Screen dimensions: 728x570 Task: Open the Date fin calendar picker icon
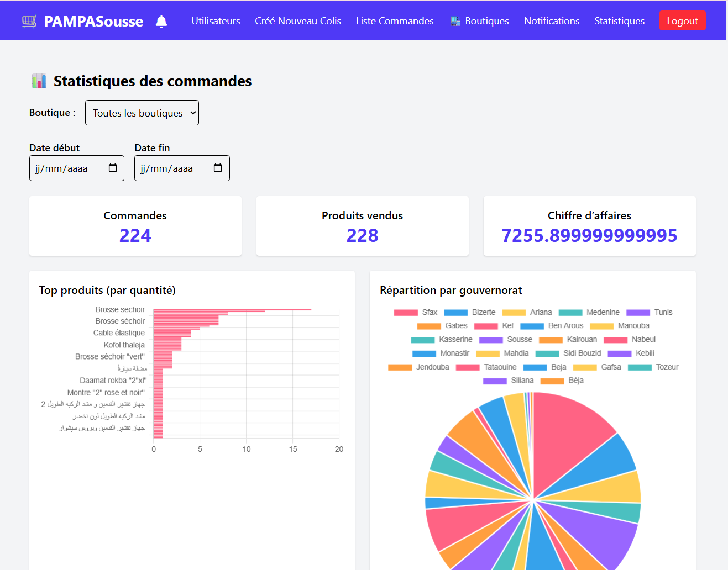click(218, 168)
